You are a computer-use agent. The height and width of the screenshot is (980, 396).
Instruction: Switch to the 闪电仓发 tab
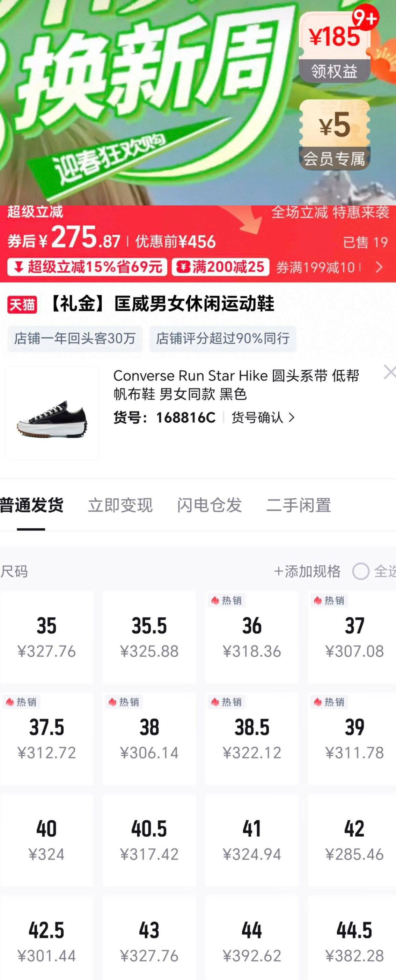[x=210, y=505]
